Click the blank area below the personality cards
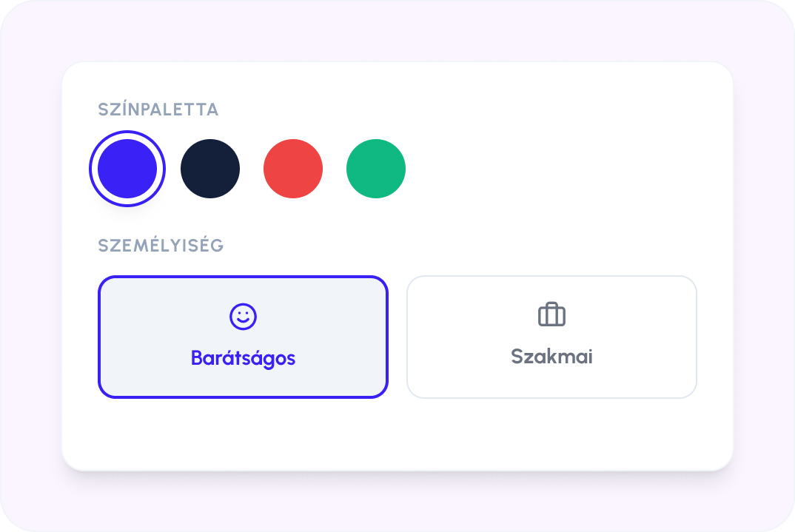Image resolution: width=795 pixels, height=532 pixels. coord(397,435)
